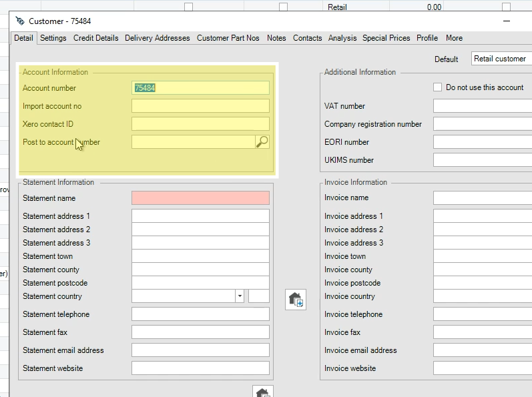Screen dimensions: 532x397
Task: Go to the Delivery Addresses tab
Action: pos(157,38)
